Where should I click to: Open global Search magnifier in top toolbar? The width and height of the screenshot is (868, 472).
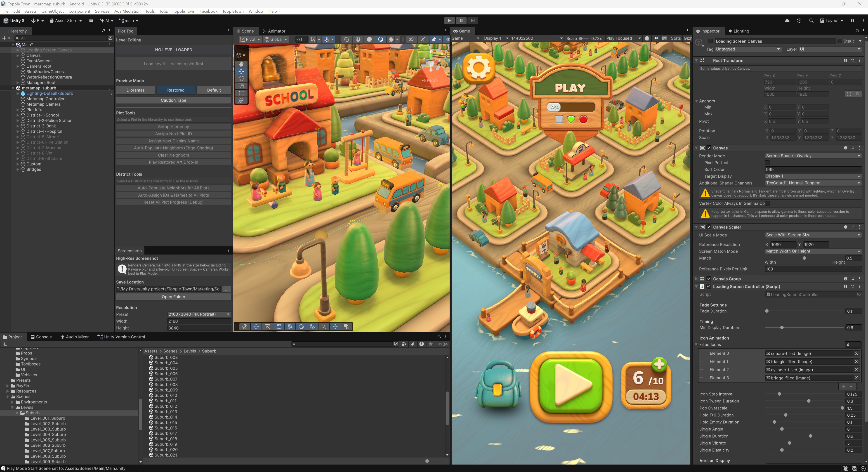(811, 21)
